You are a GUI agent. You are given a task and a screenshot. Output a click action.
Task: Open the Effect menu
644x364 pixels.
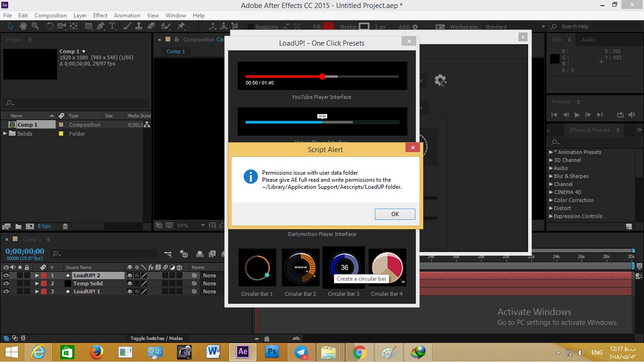pos(100,16)
